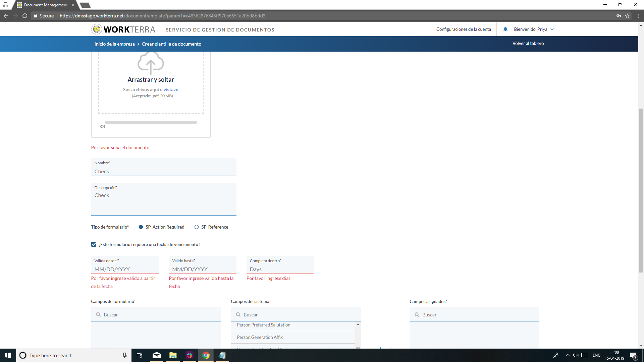The height and width of the screenshot is (362, 644).
Task: Click Type here to search box
Action: tap(73, 355)
